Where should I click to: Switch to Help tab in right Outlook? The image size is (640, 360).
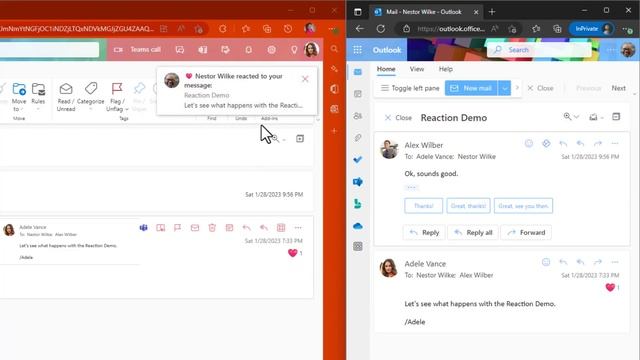pyautogui.click(x=446, y=69)
